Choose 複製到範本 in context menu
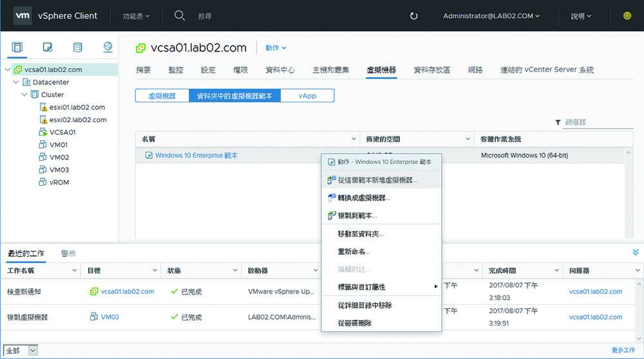Image resolution: width=644 pixels, height=359 pixels. [x=381, y=216]
